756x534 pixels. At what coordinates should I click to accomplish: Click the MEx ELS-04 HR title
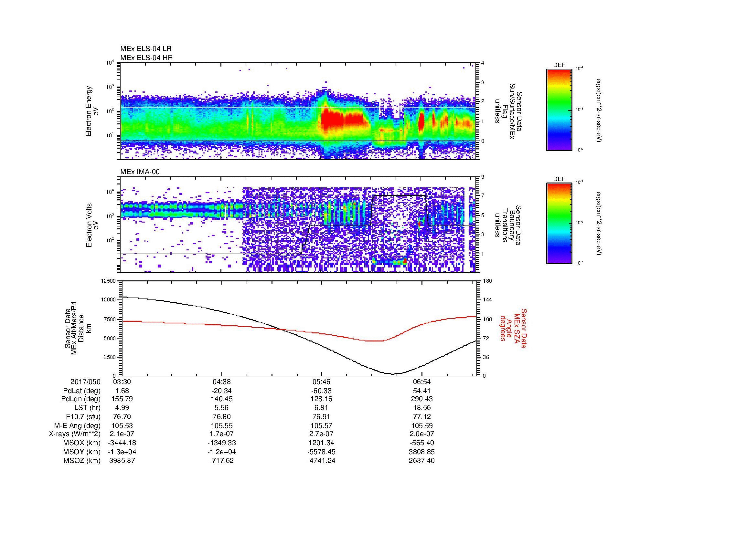[x=146, y=58]
